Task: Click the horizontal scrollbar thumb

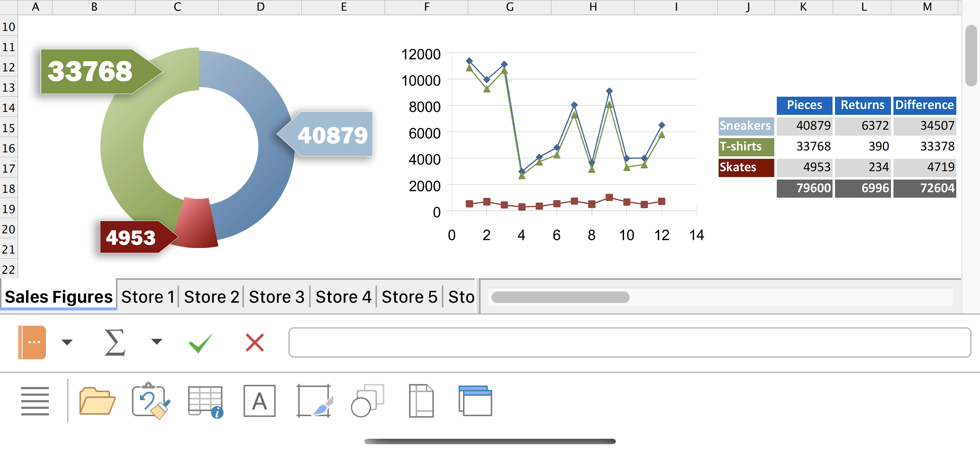Action: [x=560, y=297]
